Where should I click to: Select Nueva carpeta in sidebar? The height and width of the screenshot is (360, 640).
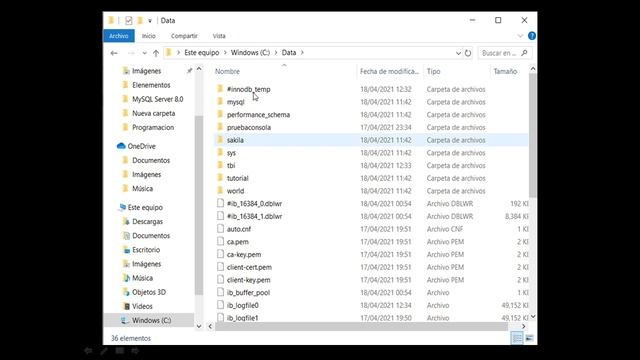153,113
